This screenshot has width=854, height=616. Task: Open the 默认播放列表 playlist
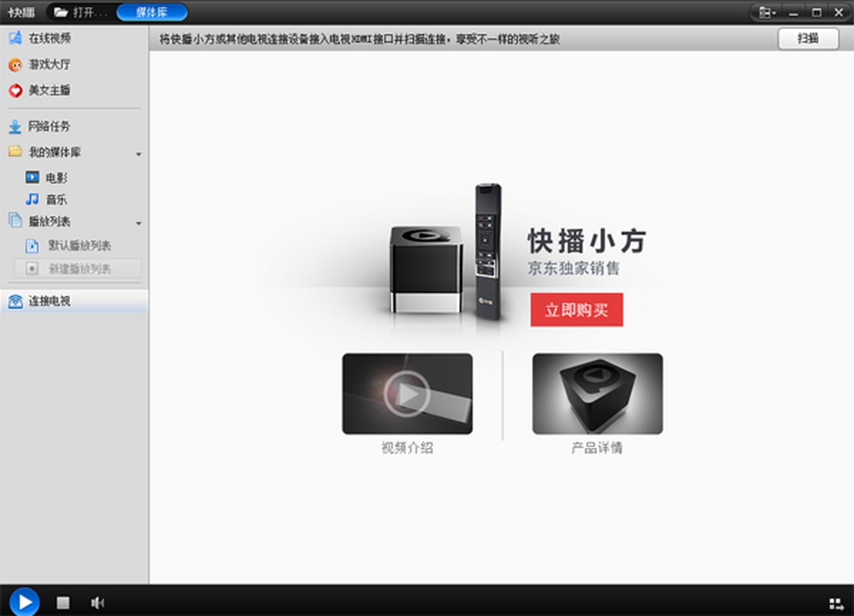(x=79, y=246)
